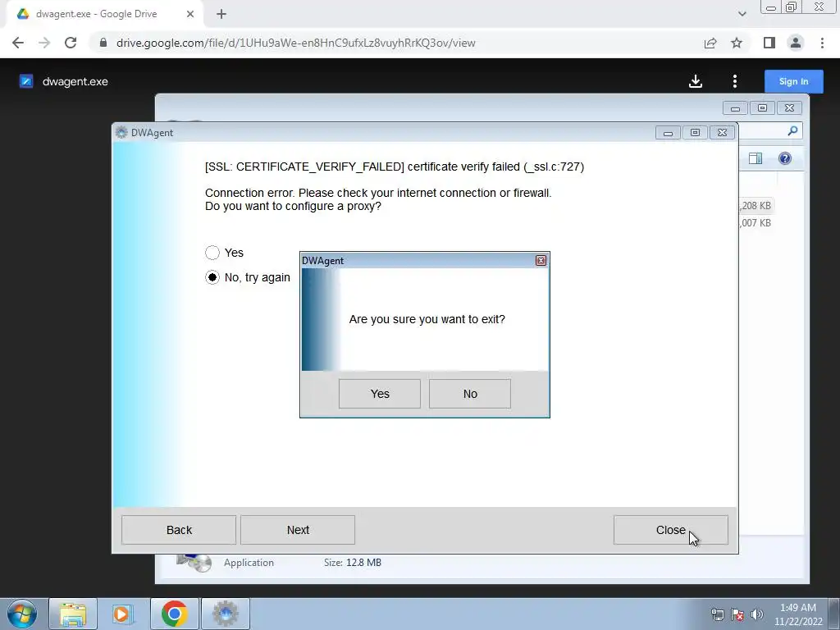
Task: Close the dwagent.exe Google Drive tab
Action: pyautogui.click(x=190, y=14)
